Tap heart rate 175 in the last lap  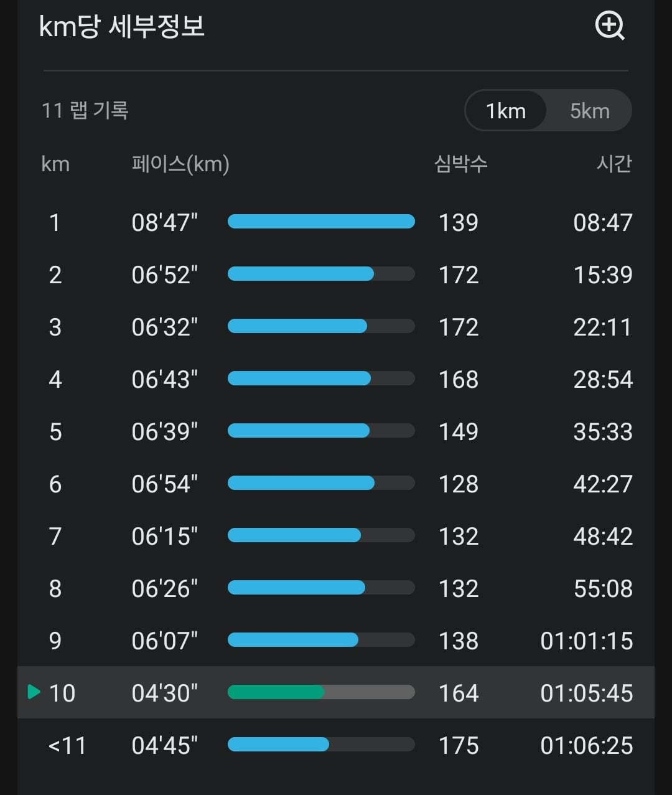pyautogui.click(x=459, y=745)
